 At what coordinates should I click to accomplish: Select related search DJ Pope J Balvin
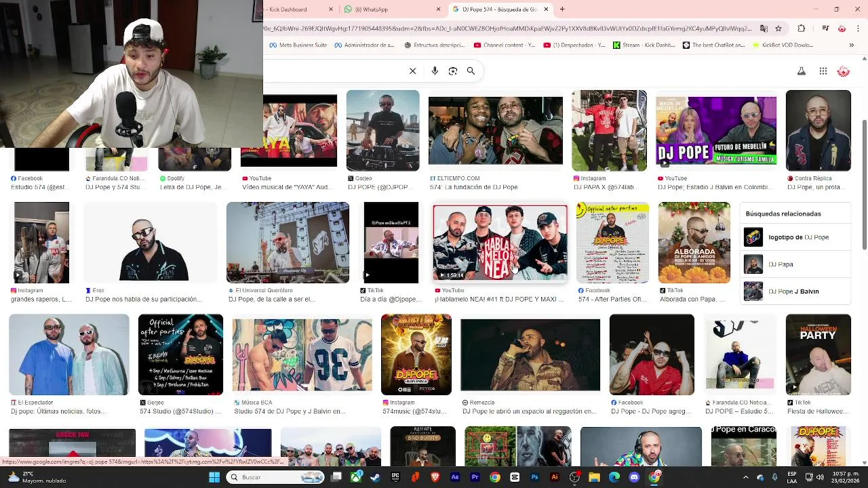point(795,291)
